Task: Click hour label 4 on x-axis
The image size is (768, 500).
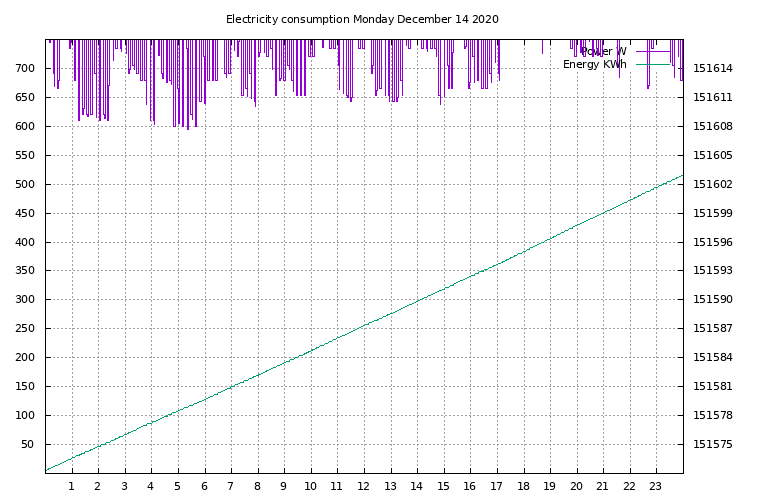Action: [x=151, y=486]
